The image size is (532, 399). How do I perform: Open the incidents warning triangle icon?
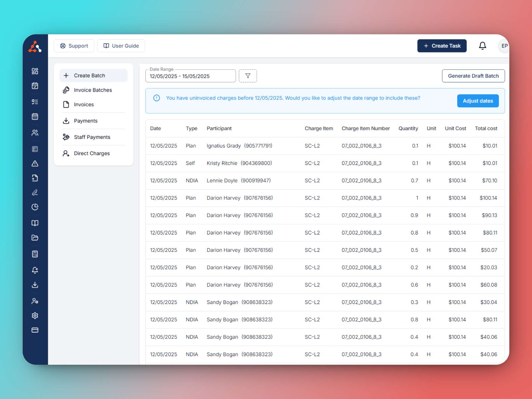(35, 163)
